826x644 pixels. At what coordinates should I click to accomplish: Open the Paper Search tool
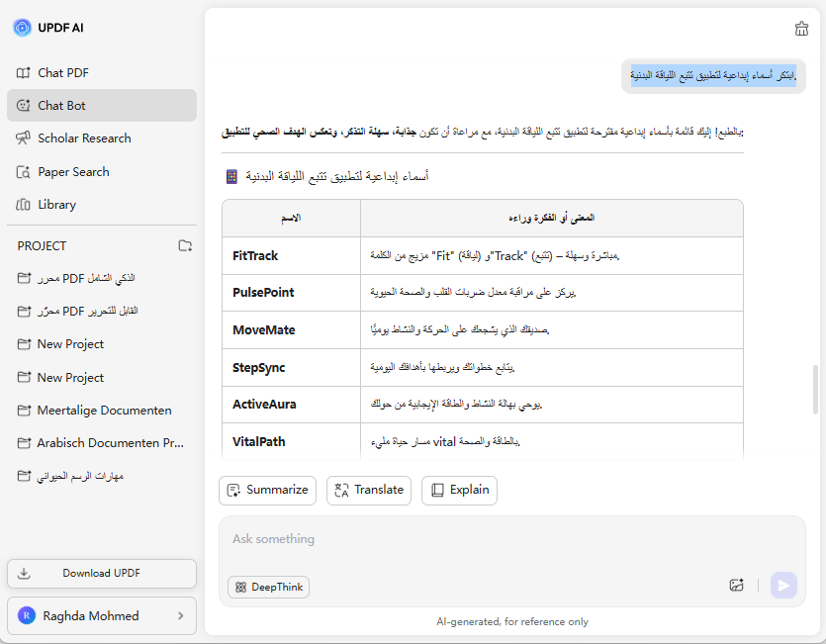point(71,171)
